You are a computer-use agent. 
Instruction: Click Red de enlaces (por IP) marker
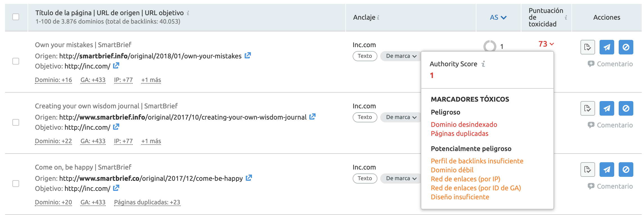pyautogui.click(x=465, y=179)
